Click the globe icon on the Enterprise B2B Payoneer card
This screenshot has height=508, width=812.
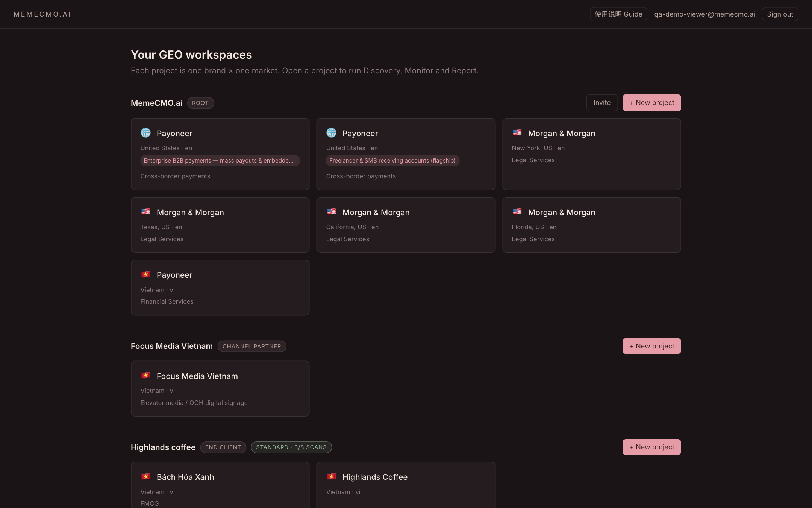[145, 133]
